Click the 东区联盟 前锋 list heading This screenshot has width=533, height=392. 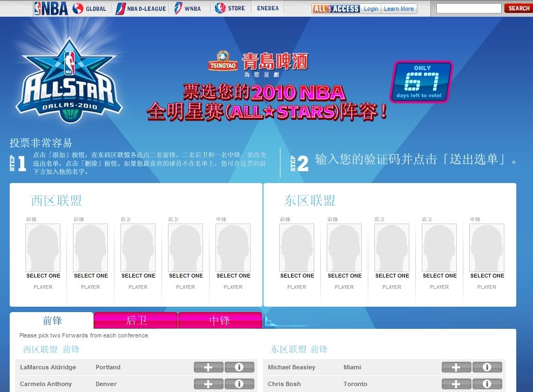coord(299,349)
